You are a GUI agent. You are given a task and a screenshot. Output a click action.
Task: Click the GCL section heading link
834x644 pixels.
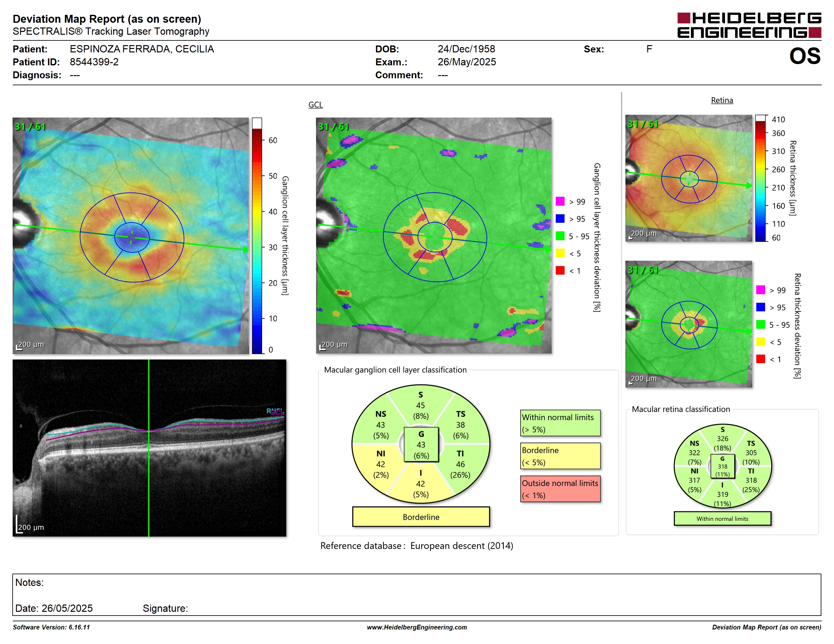point(315,104)
